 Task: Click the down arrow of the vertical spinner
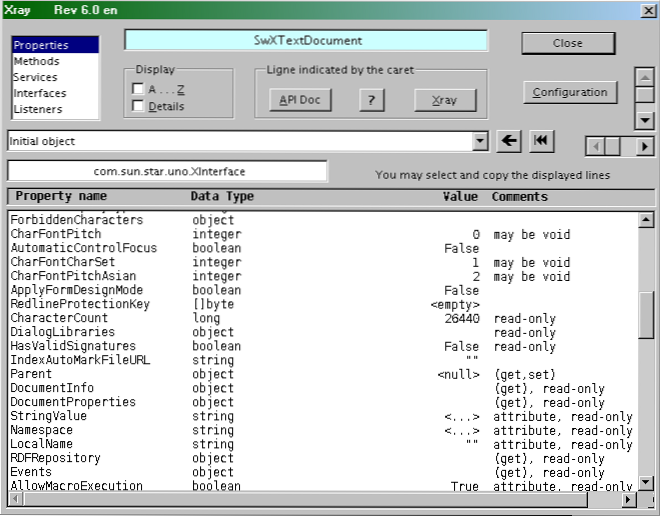click(x=644, y=120)
